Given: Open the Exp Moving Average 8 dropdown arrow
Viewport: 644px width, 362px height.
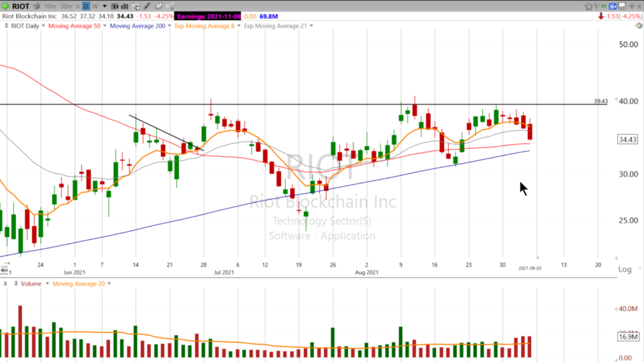Looking at the screenshot, I should click(239, 26).
